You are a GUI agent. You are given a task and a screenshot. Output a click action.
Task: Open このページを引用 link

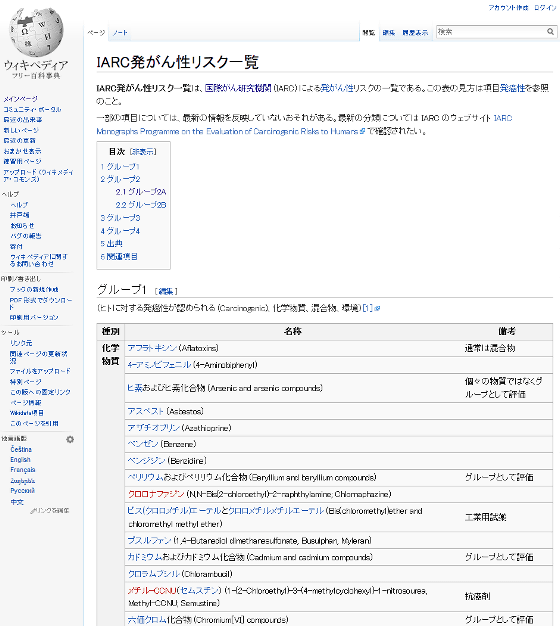(x=34, y=423)
